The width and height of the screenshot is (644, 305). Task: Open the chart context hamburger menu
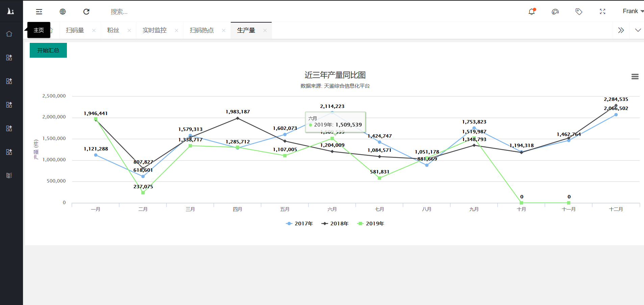pos(635,77)
